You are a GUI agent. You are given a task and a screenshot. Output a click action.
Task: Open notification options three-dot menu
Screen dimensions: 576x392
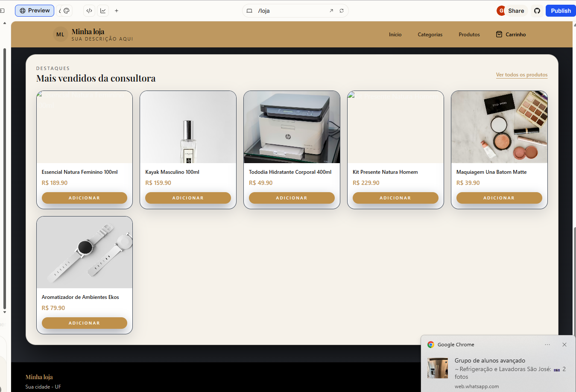547,345
